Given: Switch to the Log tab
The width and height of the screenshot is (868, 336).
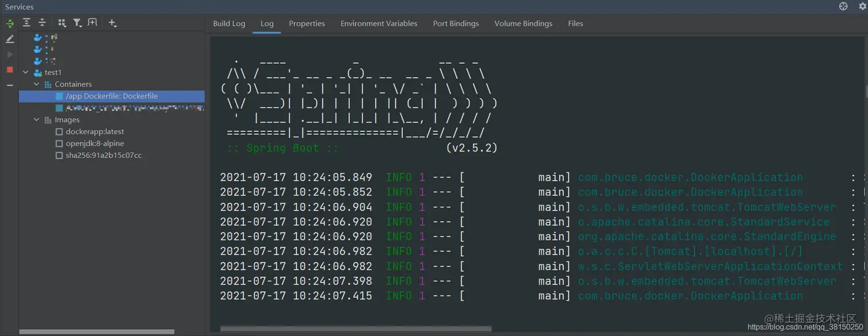Looking at the screenshot, I should click(267, 24).
